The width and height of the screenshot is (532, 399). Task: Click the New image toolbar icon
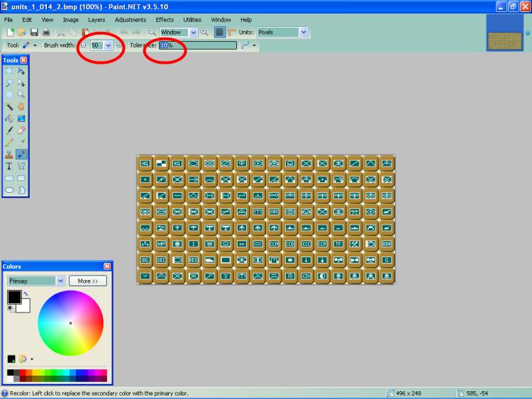pos(11,32)
